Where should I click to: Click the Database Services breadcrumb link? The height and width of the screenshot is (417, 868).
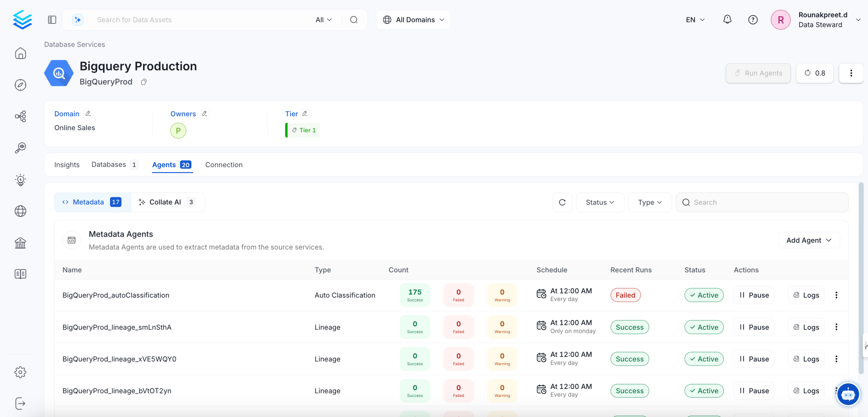[x=74, y=45]
